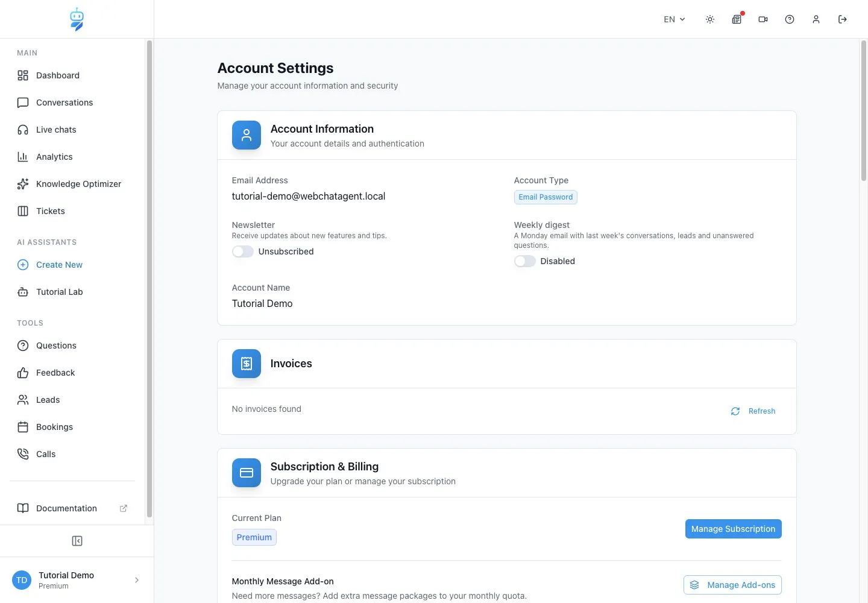Click the Email Password account type badge
Viewport: 868px width, 603px height.
pos(546,197)
